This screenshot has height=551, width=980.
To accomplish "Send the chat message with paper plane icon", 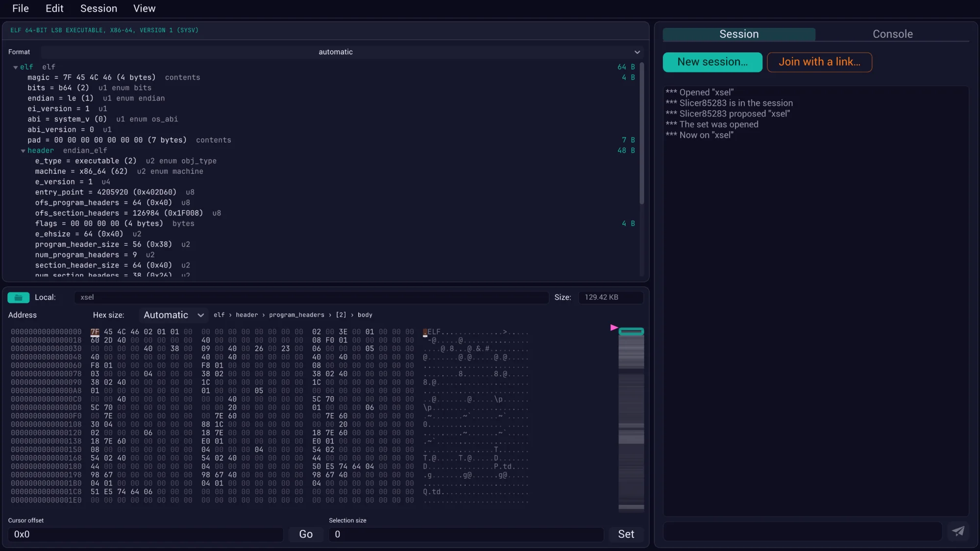I will coord(958,531).
